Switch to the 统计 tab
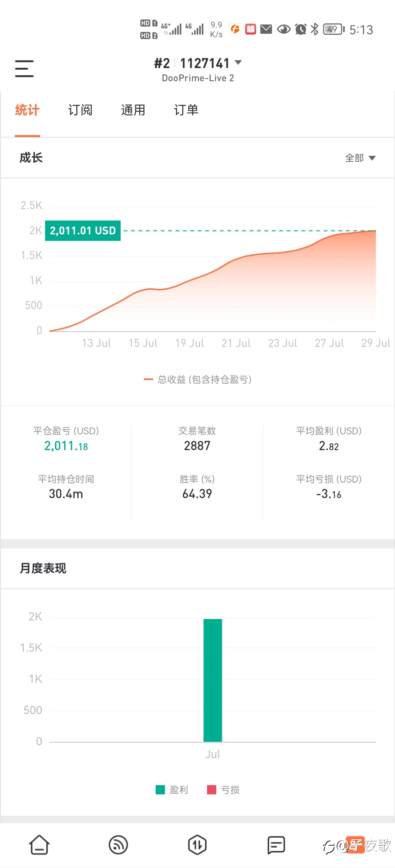 point(27,110)
